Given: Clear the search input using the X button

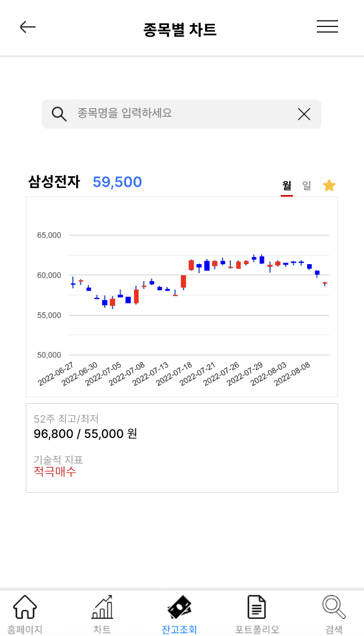Looking at the screenshot, I should (304, 114).
